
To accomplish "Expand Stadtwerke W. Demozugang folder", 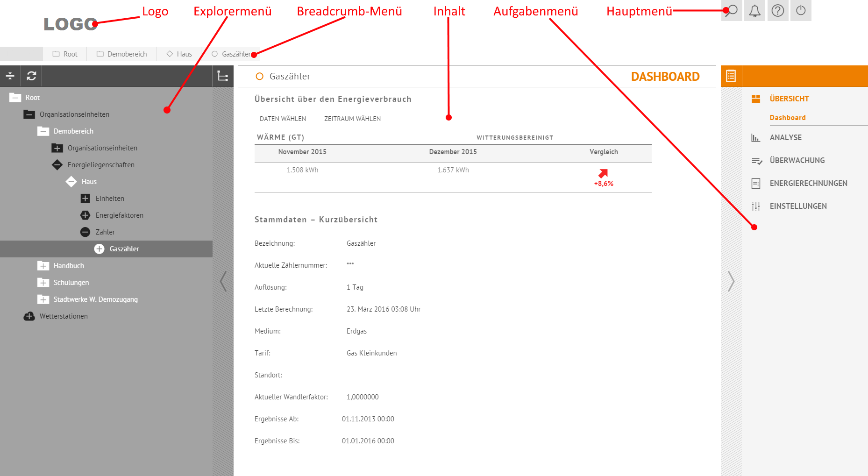I will click(x=43, y=299).
